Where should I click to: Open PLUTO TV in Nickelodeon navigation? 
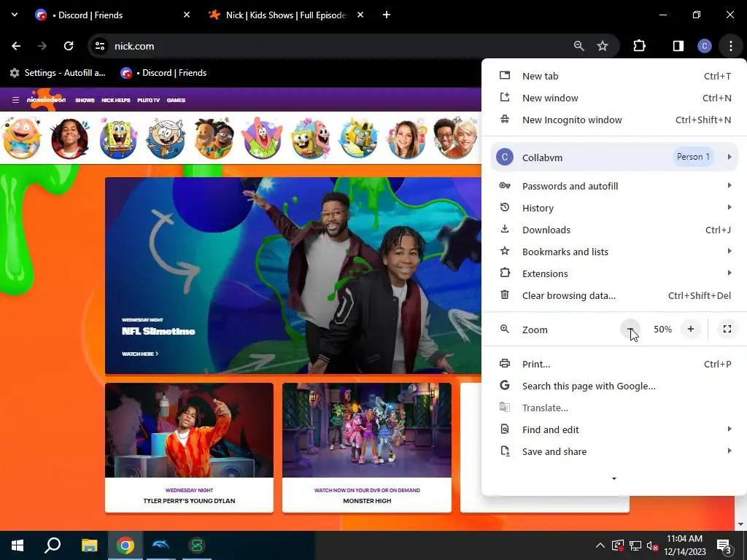[x=148, y=100]
